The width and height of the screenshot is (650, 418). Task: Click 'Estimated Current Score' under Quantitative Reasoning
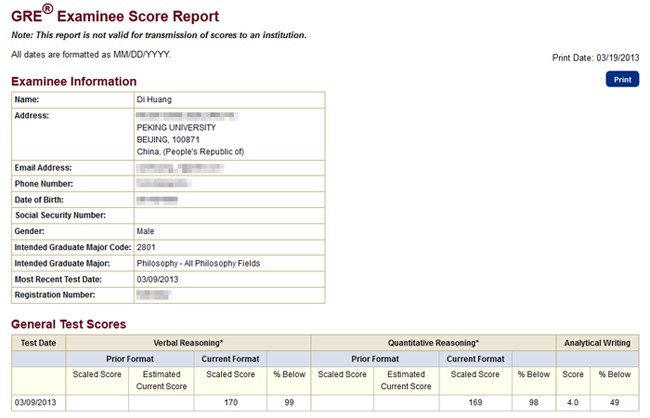tap(406, 380)
